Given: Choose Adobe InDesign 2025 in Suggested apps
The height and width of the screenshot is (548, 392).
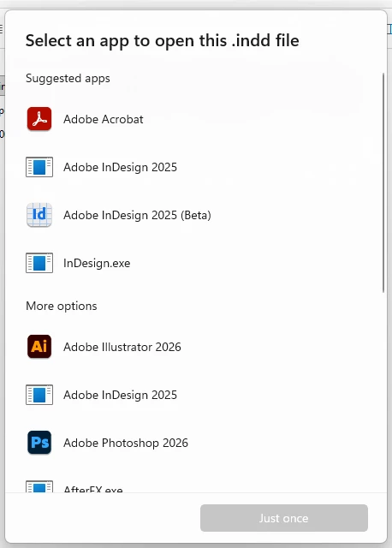Looking at the screenshot, I should click(194, 167).
